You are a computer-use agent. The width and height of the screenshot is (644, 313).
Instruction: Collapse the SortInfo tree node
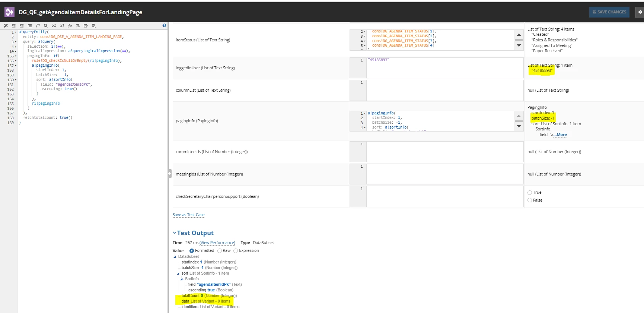pyautogui.click(x=182, y=279)
